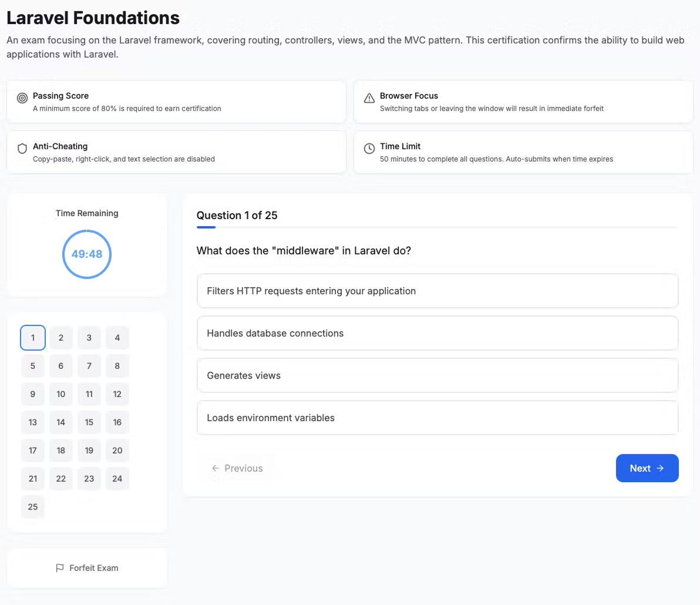This screenshot has width=700, height=605.
Task: Navigate to question 19 tile
Action: pyautogui.click(x=89, y=451)
